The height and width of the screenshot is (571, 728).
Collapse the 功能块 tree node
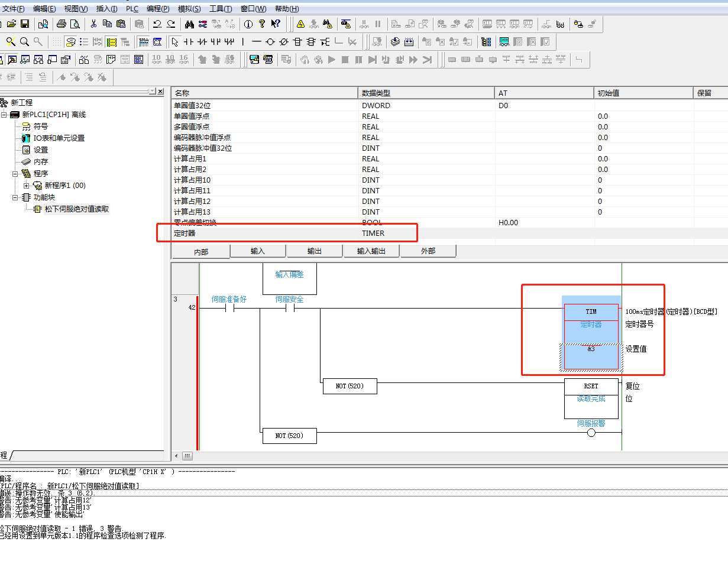click(x=15, y=197)
